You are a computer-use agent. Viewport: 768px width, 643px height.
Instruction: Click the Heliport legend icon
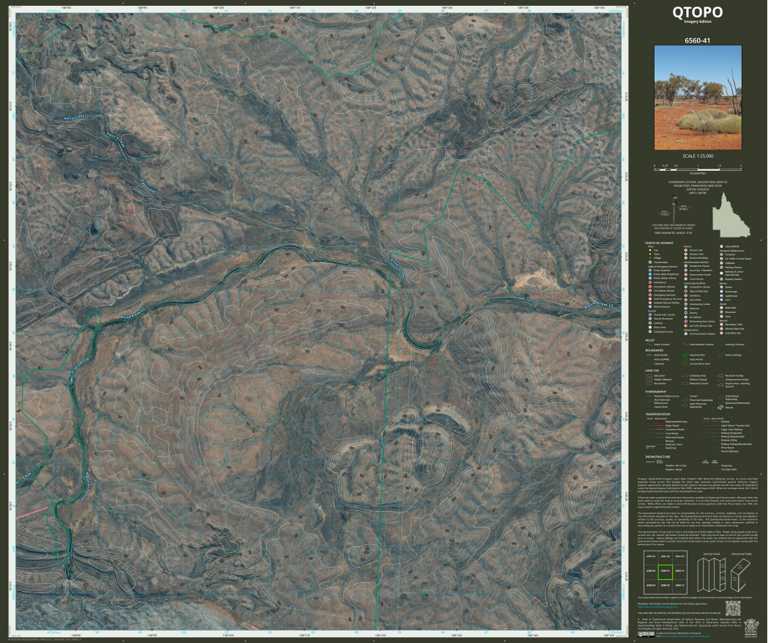pyautogui.click(x=721, y=255)
